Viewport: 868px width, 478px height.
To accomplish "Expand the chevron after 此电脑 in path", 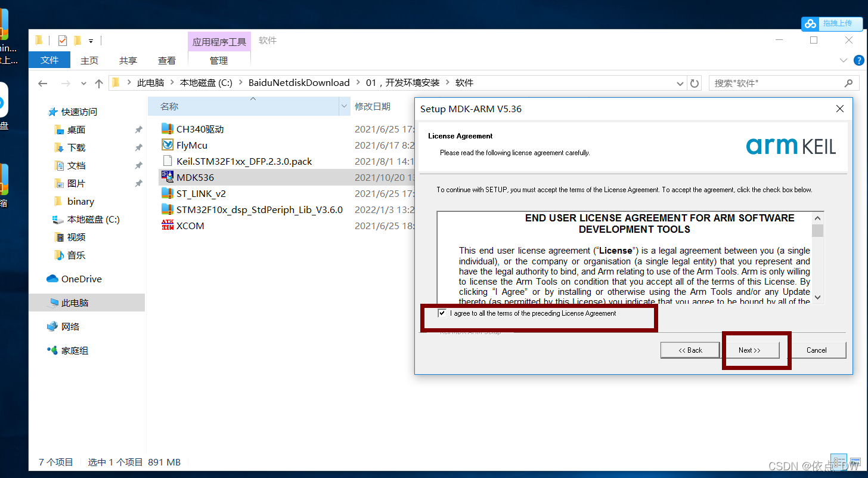I will (172, 83).
